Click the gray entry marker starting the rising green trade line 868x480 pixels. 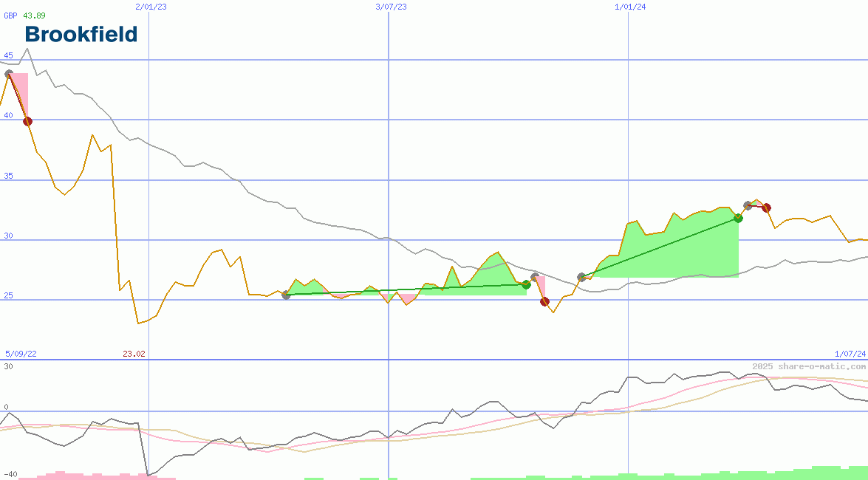(x=582, y=277)
